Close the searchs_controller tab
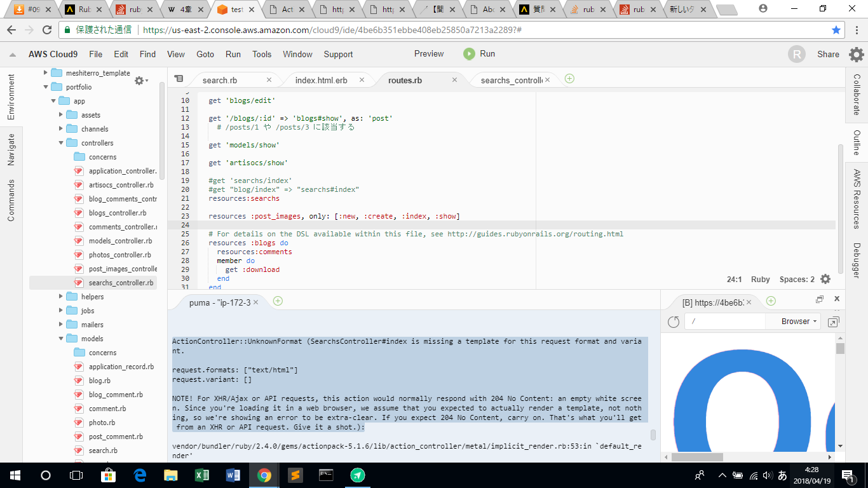Screen dimensions: 868x488 coord(547,80)
